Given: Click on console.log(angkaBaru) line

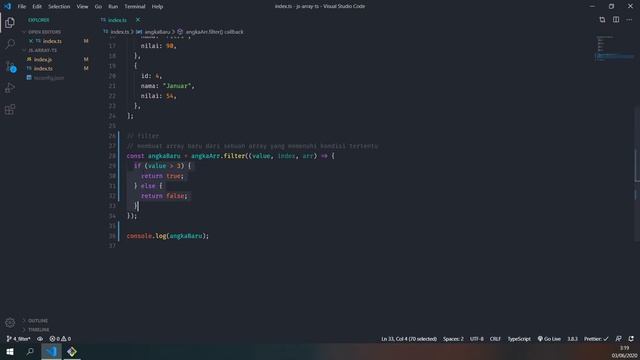Looking at the screenshot, I should coord(167,236).
